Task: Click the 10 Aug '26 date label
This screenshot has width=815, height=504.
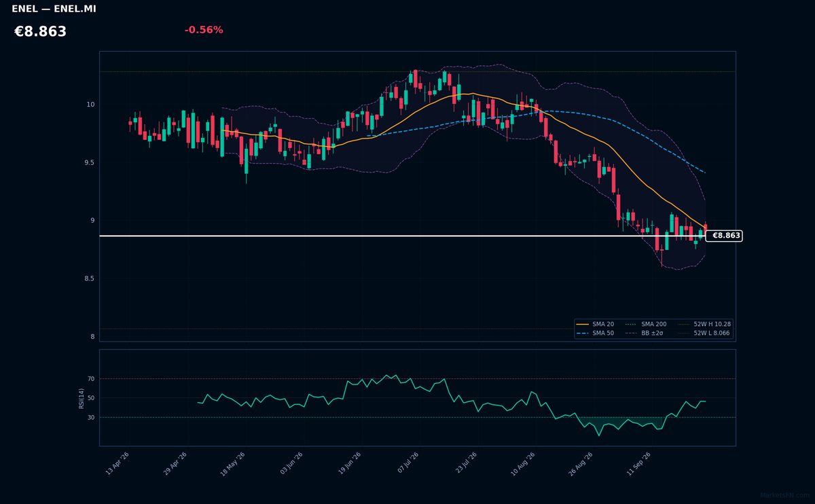Action: click(523, 463)
